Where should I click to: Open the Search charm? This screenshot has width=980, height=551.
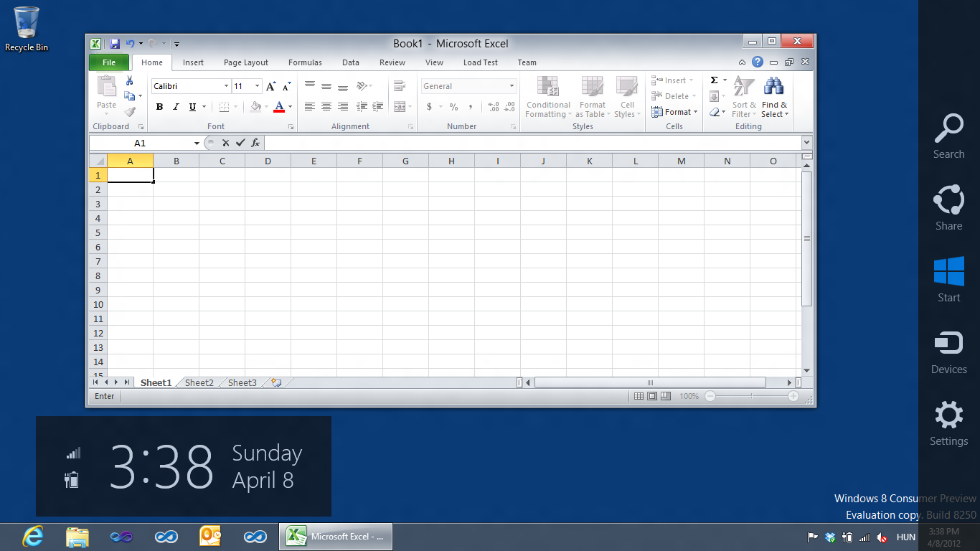pyautogui.click(x=948, y=136)
